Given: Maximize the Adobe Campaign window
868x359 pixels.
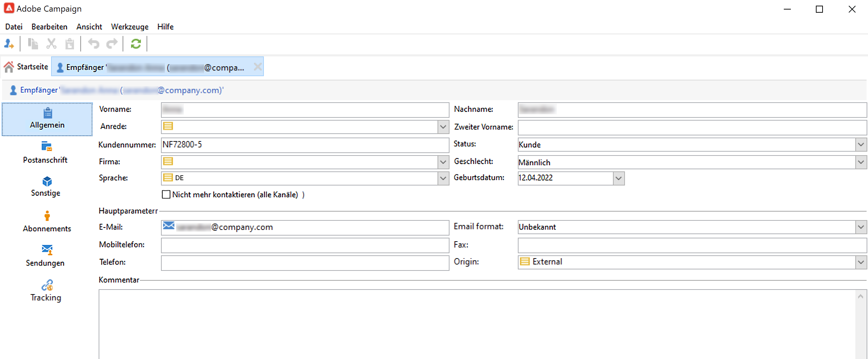Looking at the screenshot, I should (x=819, y=9).
